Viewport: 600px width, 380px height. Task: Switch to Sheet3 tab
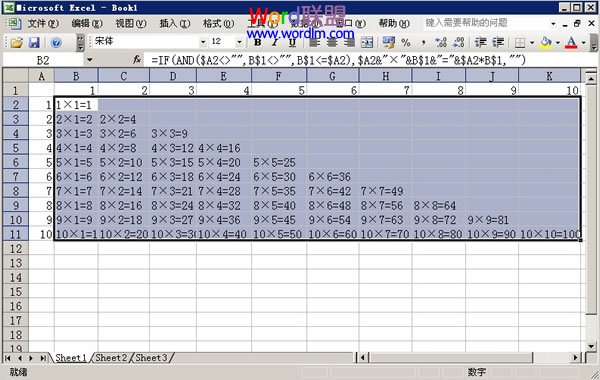[x=152, y=358]
